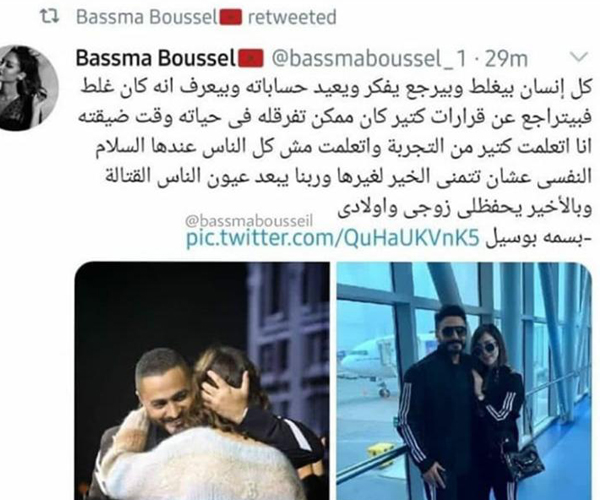The height and width of the screenshot is (500, 600).
Task: Open the @bassmaboussel_1 handle
Action: point(369,59)
